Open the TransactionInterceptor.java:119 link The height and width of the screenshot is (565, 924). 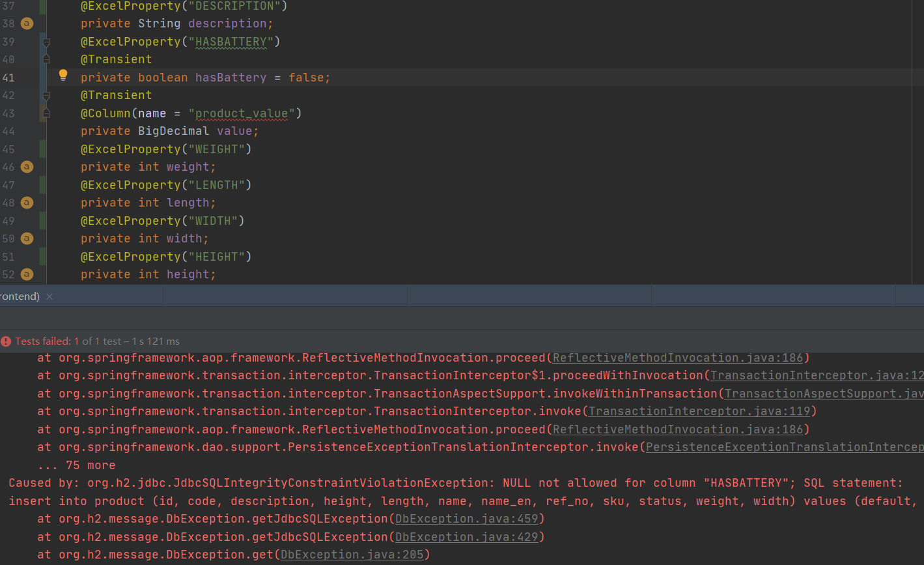699,411
